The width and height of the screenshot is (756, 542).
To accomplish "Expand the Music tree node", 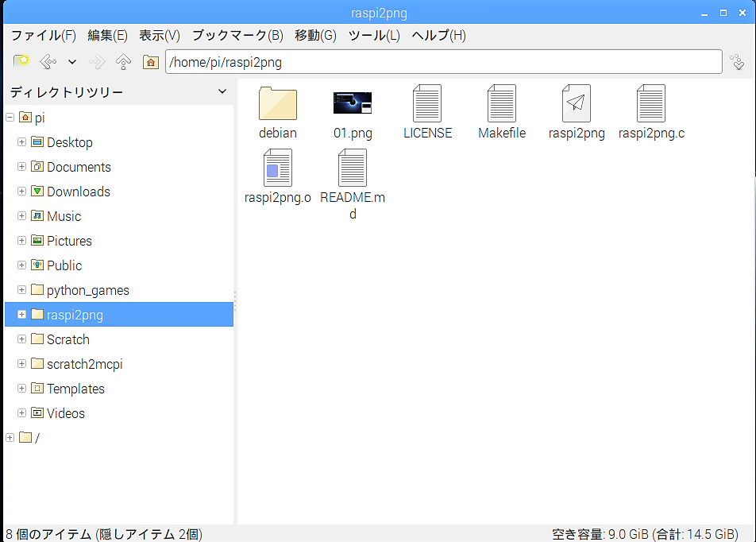I will pyautogui.click(x=21, y=215).
